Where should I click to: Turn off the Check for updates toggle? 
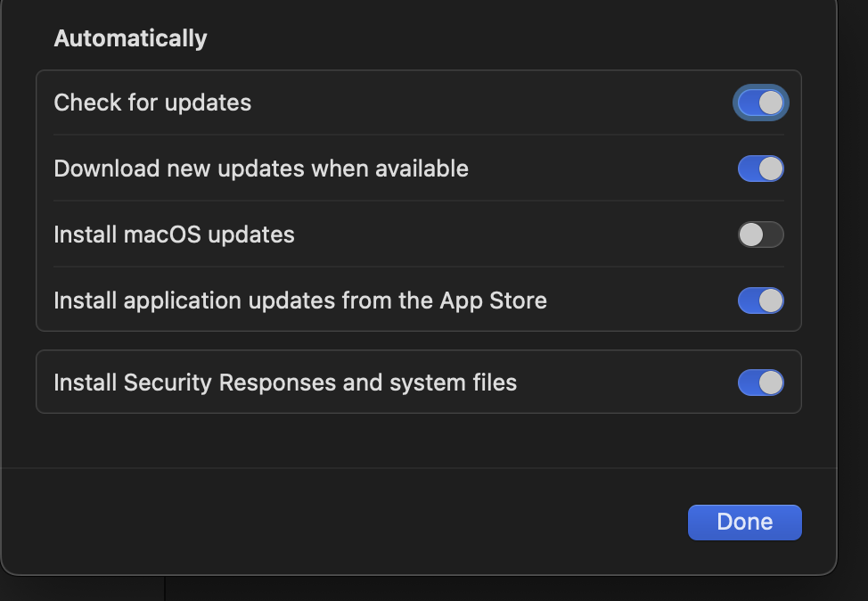(760, 103)
